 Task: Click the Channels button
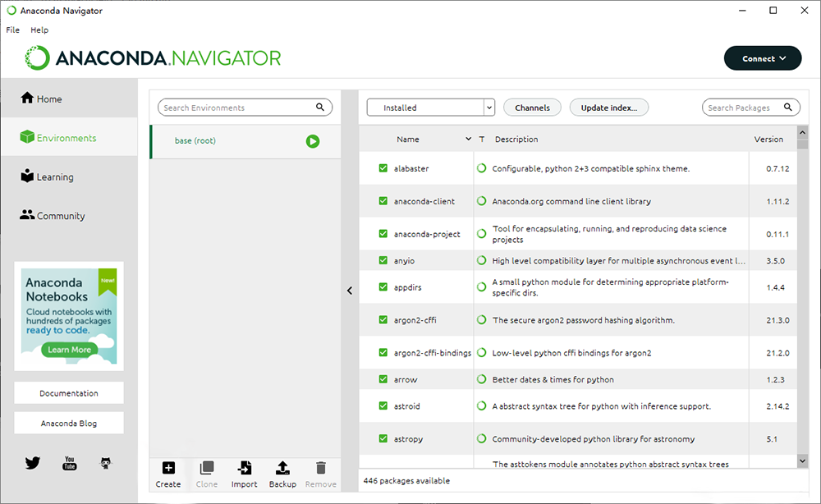[532, 108]
